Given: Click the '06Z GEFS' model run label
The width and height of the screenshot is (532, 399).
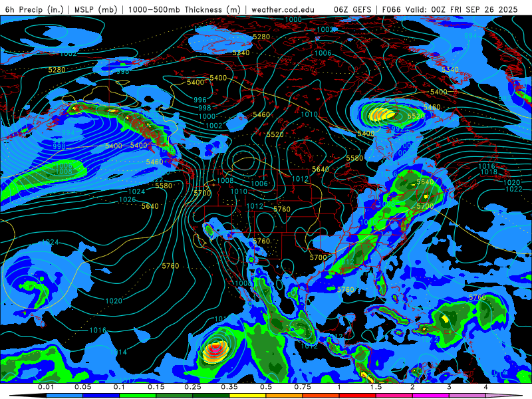Looking at the screenshot, I should point(352,9).
